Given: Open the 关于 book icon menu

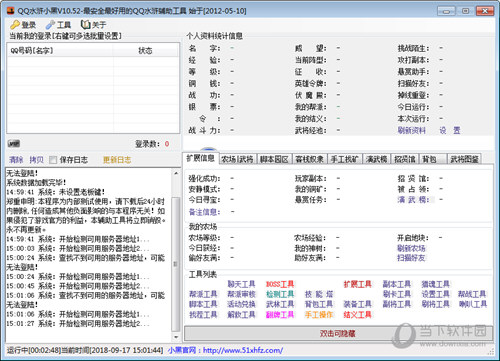Looking at the screenshot, I should pos(93,25).
